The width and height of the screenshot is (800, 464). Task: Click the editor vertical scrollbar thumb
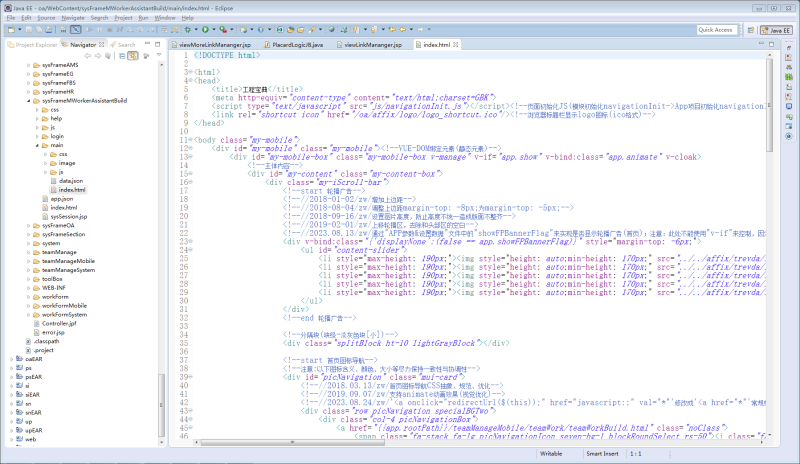click(769, 105)
